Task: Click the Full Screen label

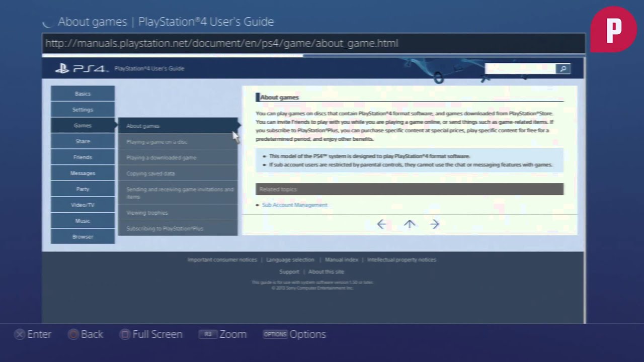Action: [157, 334]
